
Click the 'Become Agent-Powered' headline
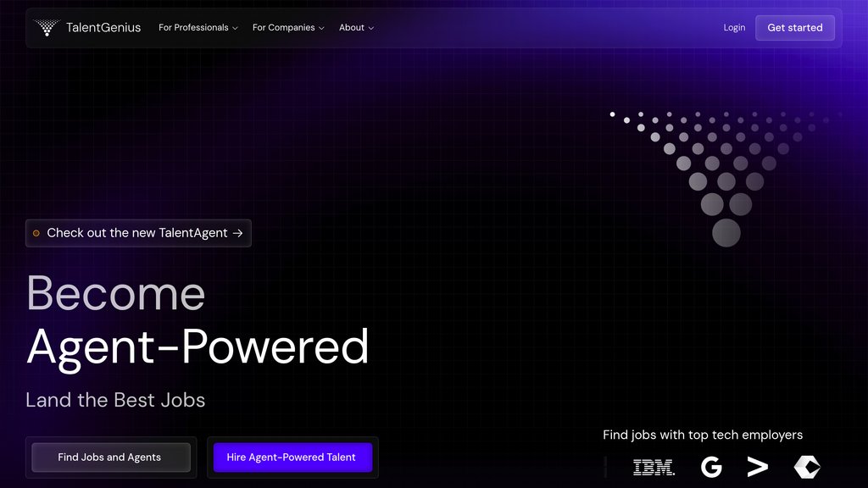click(x=197, y=319)
